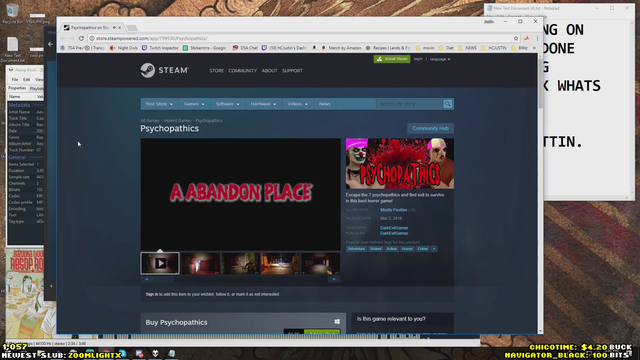The image size is (640, 360).
Task: Expand the Your Store dropdown
Action: tap(159, 104)
